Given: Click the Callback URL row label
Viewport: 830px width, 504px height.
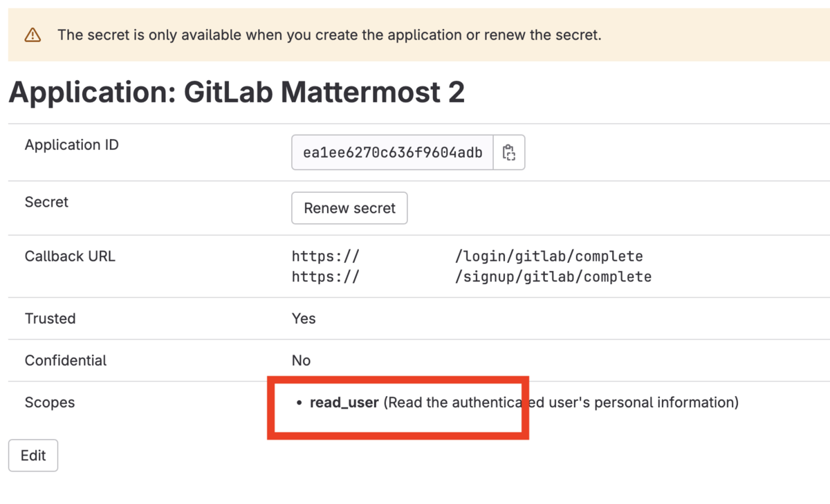Looking at the screenshot, I should [70, 256].
